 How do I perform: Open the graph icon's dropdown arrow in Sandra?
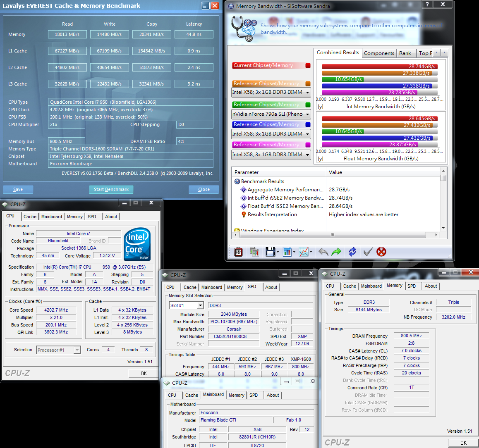pos(311,252)
